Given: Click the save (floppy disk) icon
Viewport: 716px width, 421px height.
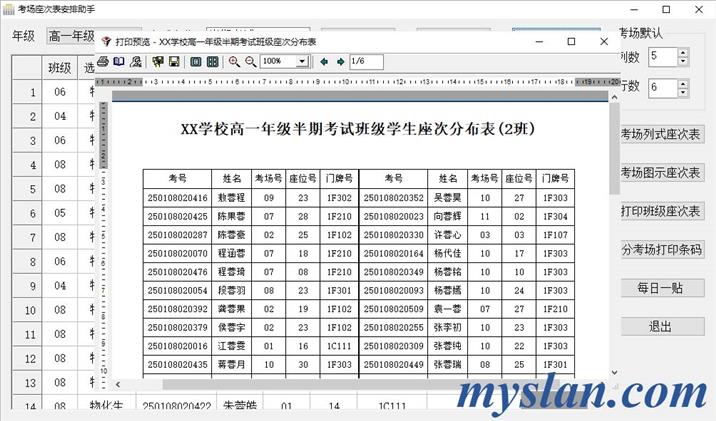Looking at the screenshot, I should (174, 61).
